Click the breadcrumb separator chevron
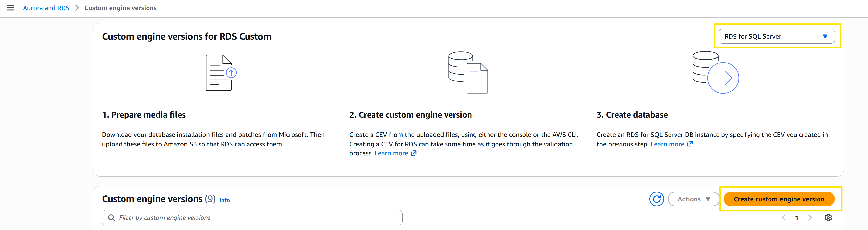The height and width of the screenshot is (230, 868). pos(77,8)
